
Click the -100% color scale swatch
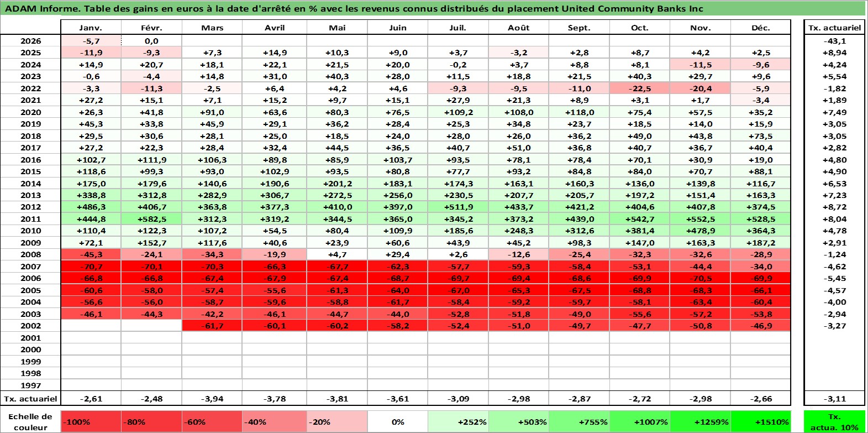91,421
